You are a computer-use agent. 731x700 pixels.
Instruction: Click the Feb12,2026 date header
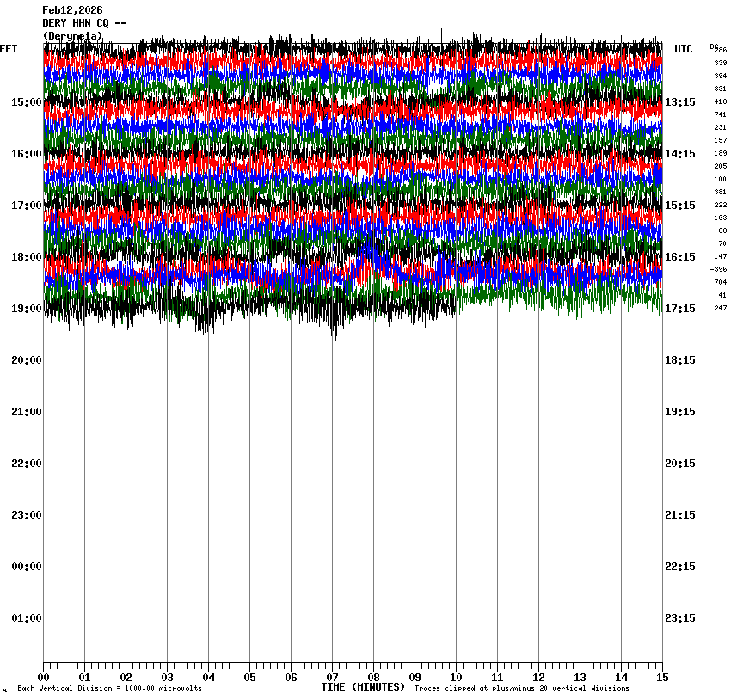click(x=72, y=10)
